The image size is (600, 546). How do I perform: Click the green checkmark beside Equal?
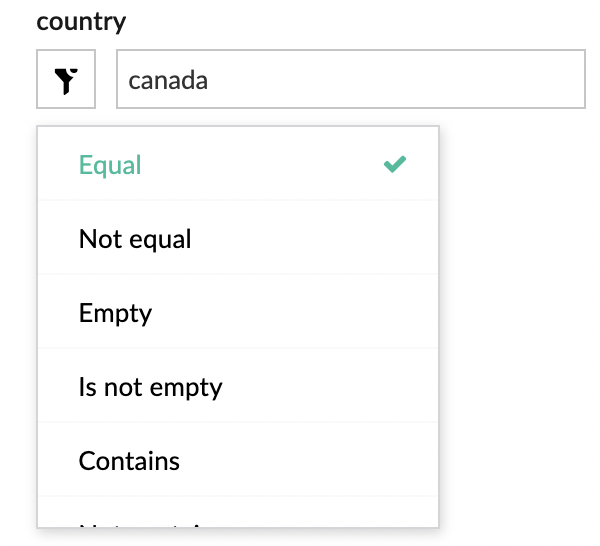pyautogui.click(x=395, y=165)
